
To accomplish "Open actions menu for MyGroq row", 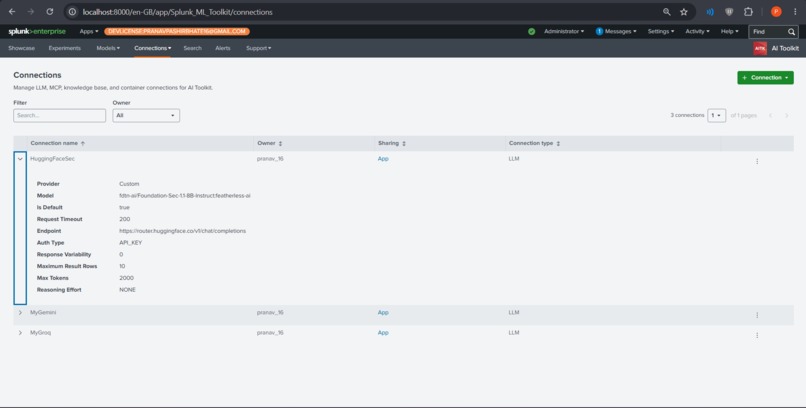I will (757, 335).
